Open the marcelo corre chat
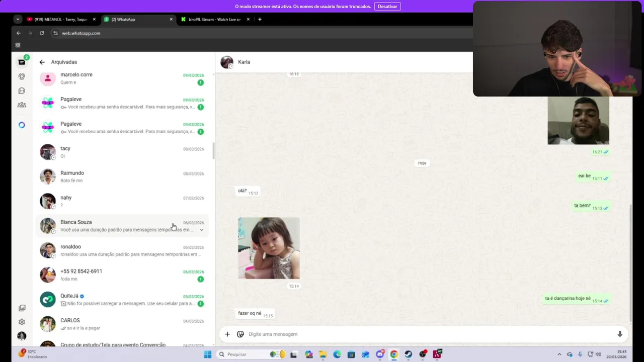644x362 pixels. (x=122, y=78)
